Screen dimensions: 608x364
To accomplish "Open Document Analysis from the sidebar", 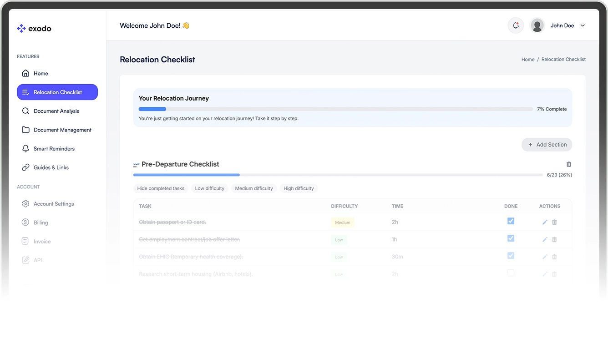I will point(57,111).
